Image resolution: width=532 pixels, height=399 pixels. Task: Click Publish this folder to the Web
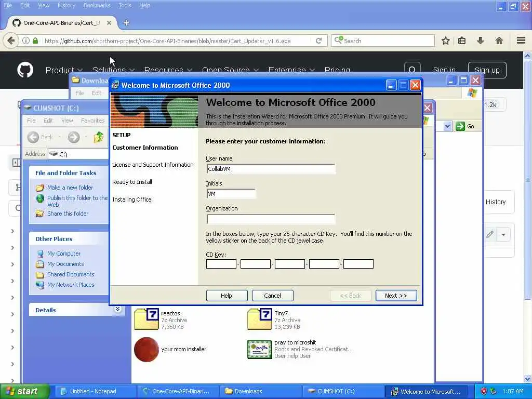[77, 201]
